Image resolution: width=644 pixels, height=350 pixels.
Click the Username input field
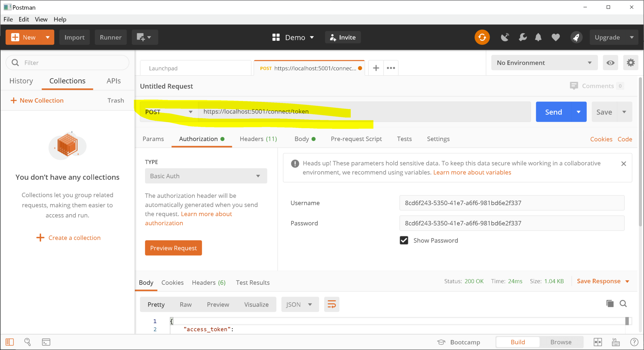pos(512,203)
